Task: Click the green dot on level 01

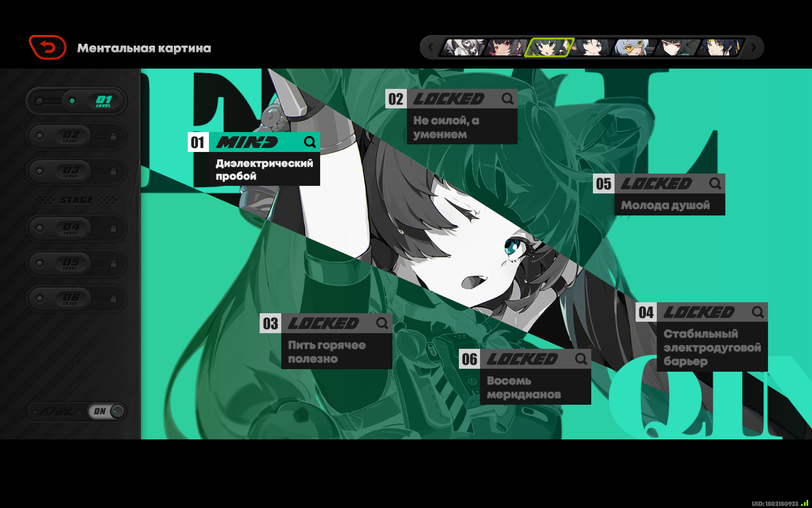Action: click(72, 101)
